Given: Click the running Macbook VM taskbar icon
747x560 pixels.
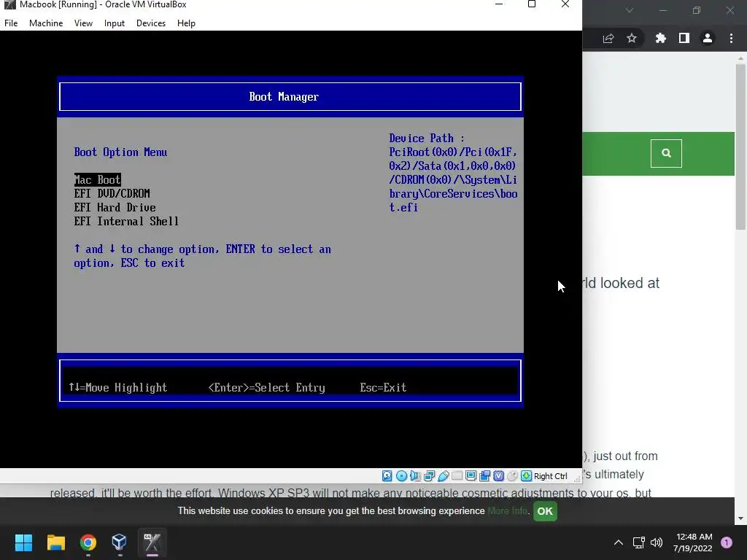Looking at the screenshot, I should [152, 542].
